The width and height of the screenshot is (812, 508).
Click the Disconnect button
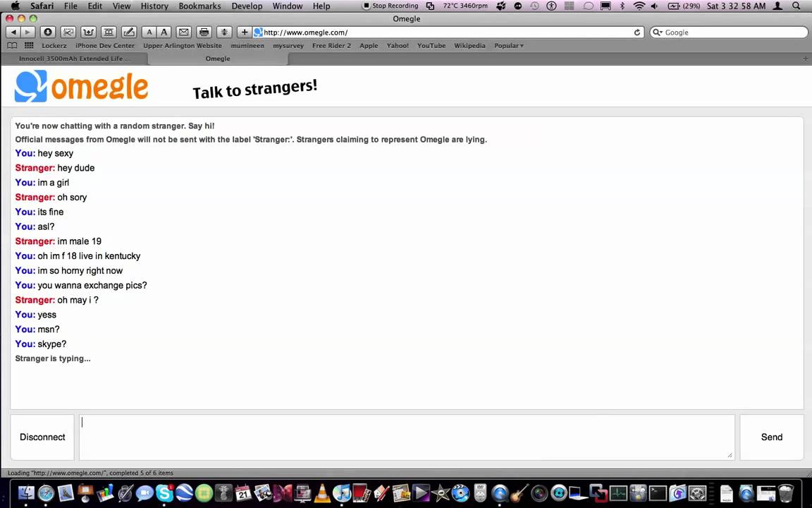(42, 437)
